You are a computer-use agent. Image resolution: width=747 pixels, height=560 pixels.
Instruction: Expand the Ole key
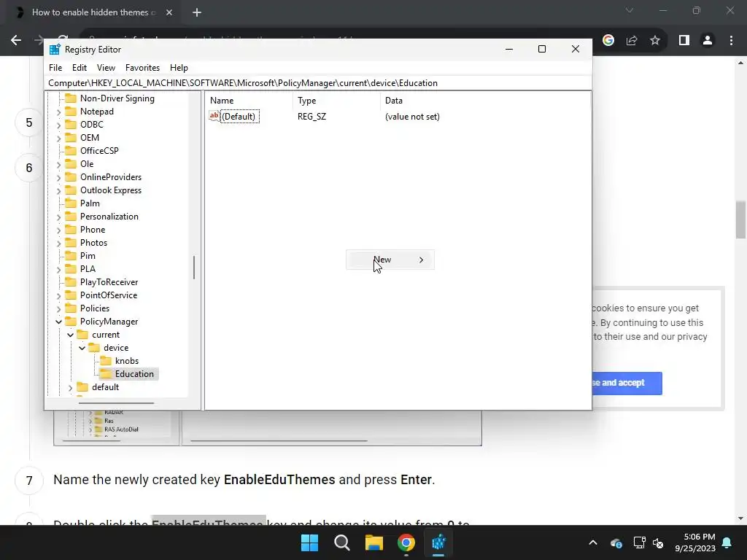coord(58,164)
